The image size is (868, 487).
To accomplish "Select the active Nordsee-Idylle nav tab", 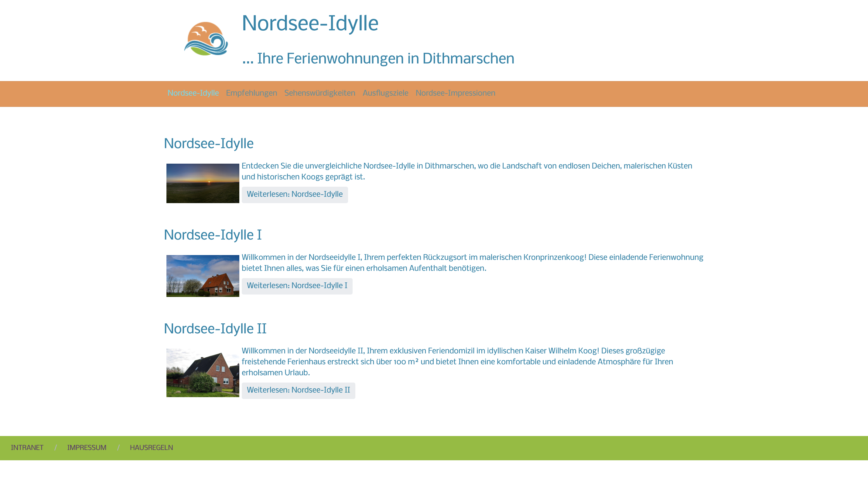I will pyautogui.click(x=193, y=93).
